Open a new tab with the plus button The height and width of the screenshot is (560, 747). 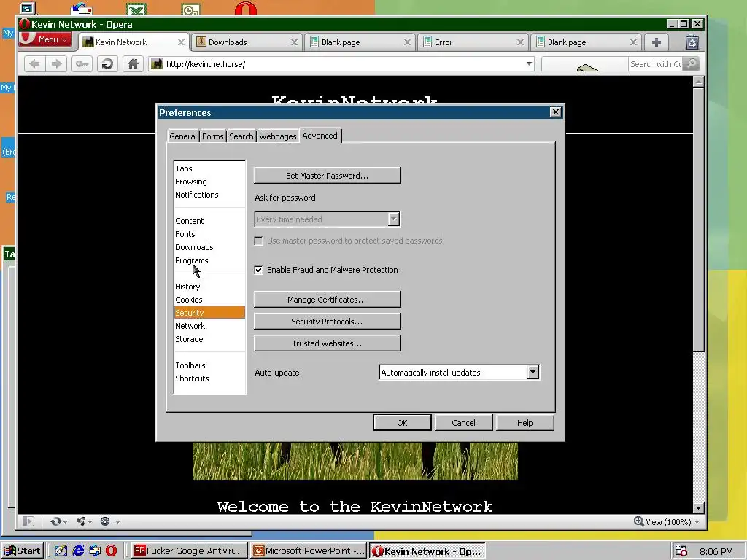click(x=656, y=42)
